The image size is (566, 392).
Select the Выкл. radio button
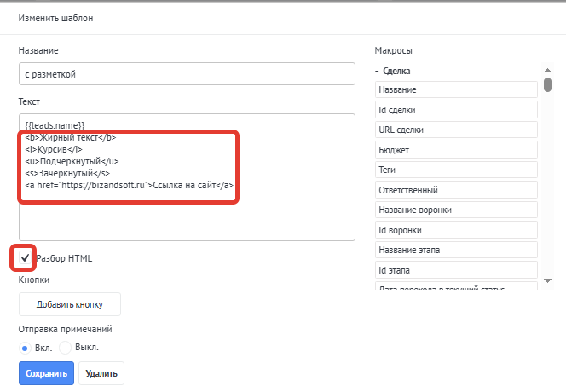coord(65,348)
